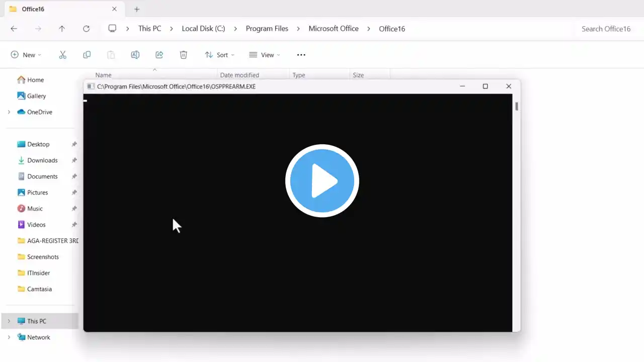
Task: Open the New item dropdown
Action: [26, 55]
